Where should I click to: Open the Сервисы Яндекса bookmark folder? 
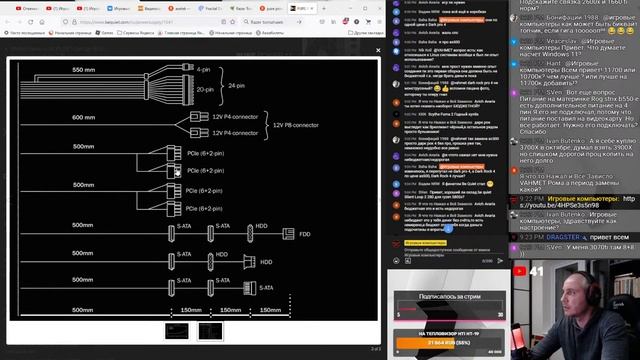pos(136,33)
